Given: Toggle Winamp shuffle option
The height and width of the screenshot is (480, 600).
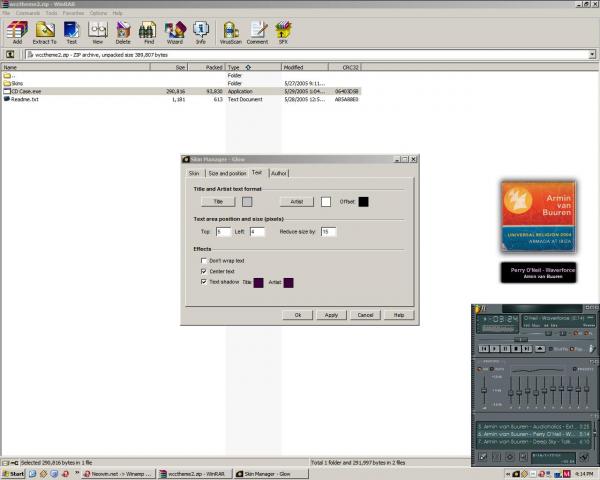Looking at the screenshot, I should [559, 349].
